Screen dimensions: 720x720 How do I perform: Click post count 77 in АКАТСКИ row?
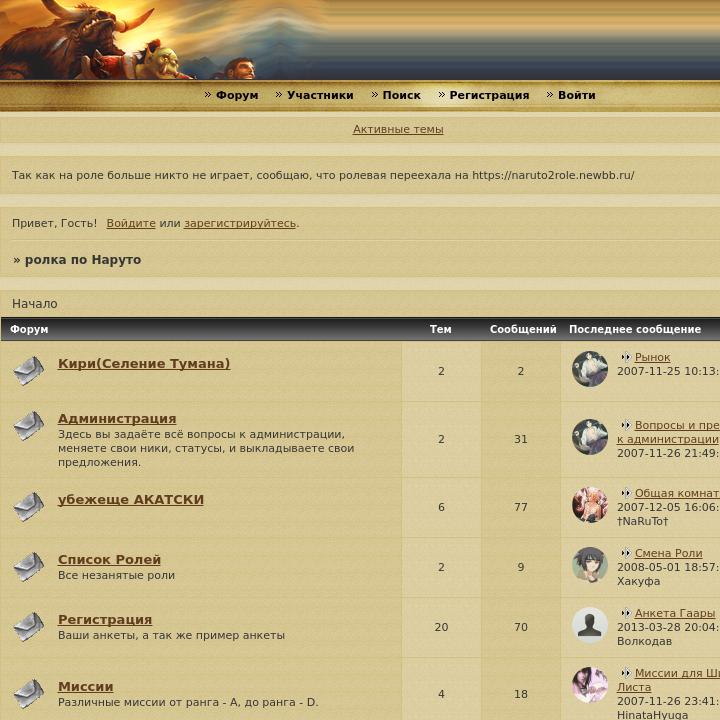[521, 507]
